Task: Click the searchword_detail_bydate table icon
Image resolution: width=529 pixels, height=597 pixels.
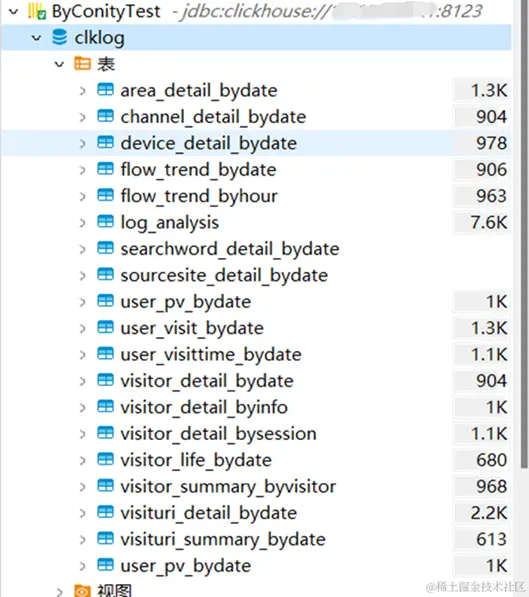Action: [x=105, y=248]
